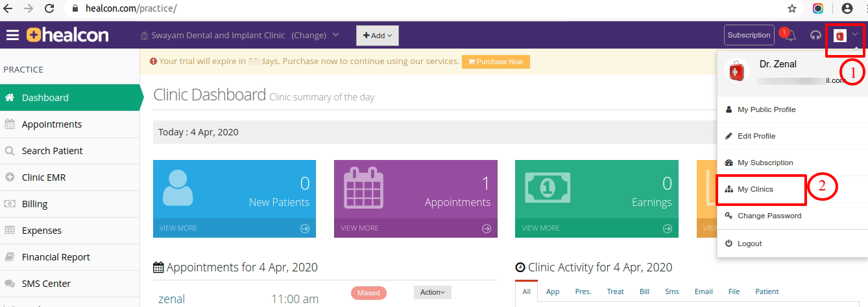Go to Search Patient

(x=70, y=151)
